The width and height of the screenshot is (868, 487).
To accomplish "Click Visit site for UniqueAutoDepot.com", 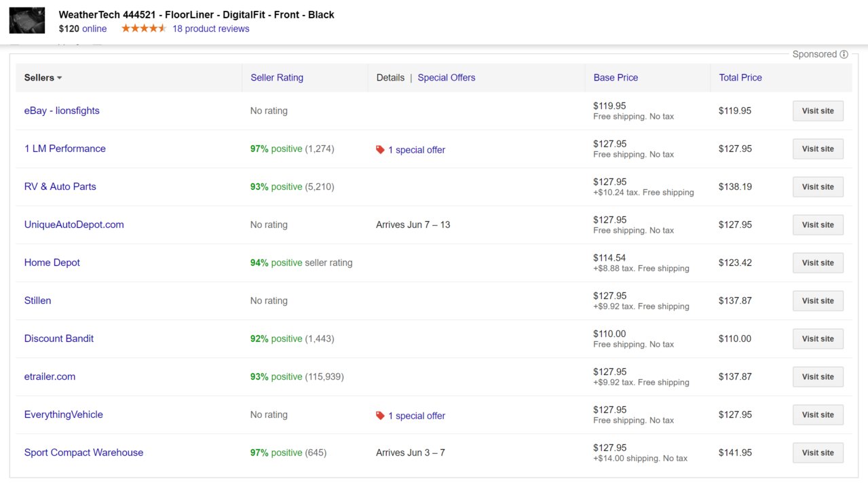I will pos(818,225).
